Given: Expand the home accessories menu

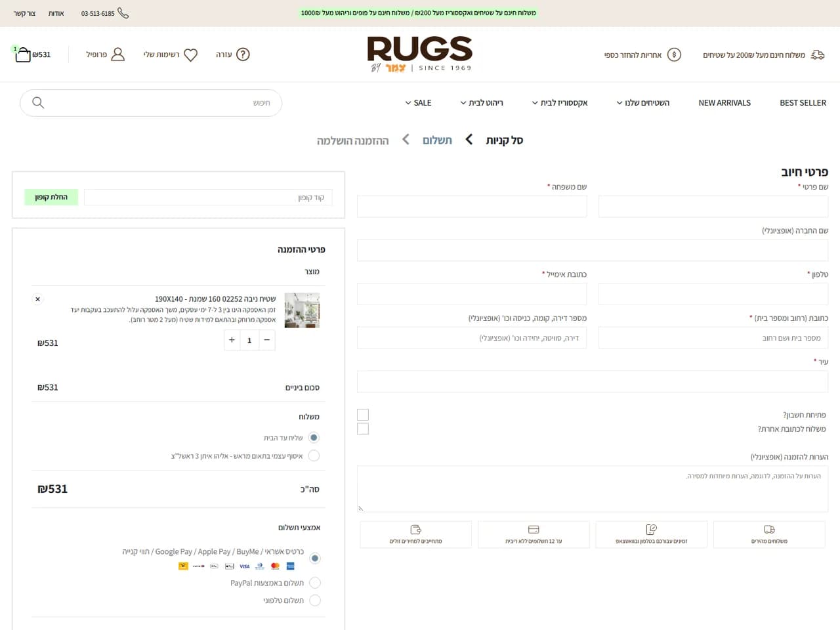Looking at the screenshot, I should pyautogui.click(x=560, y=103).
